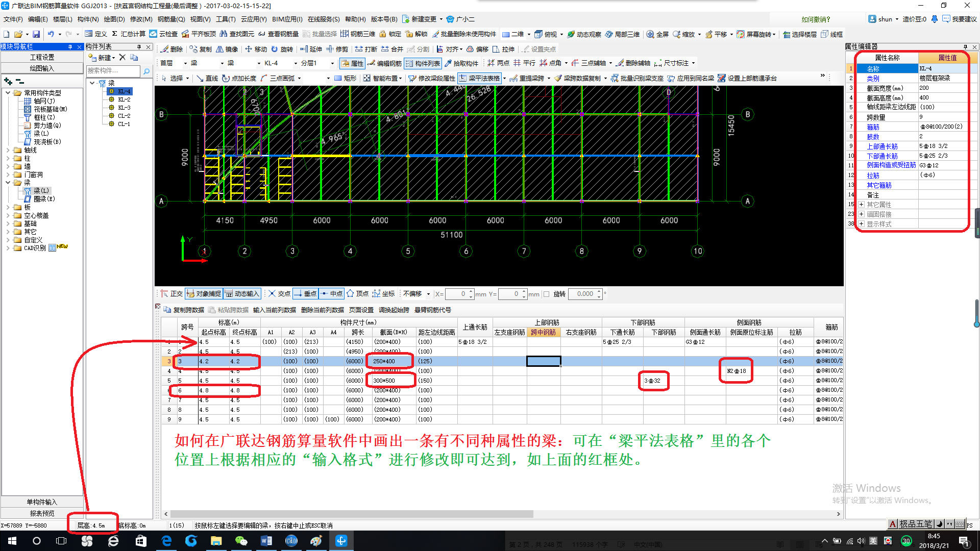
Task: Click 全屏 full screen zoom
Action: click(x=657, y=34)
